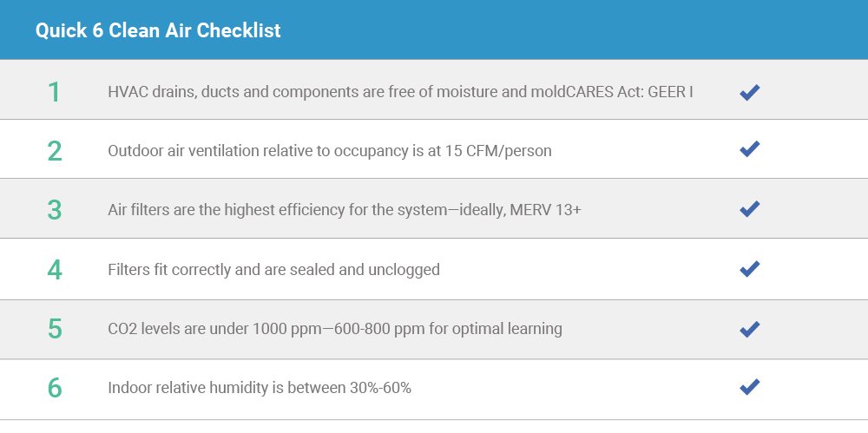Click the green number 2
This screenshot has width=868, height=433.
coord(54,151)
